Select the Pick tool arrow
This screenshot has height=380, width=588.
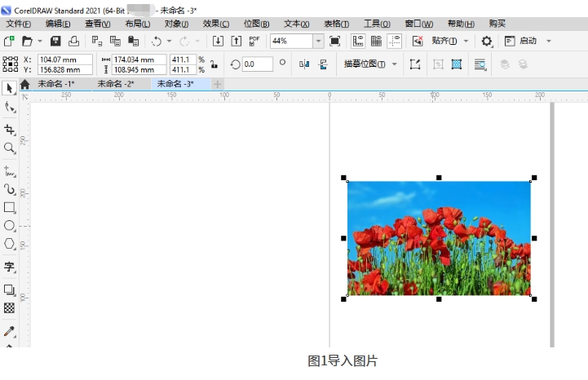pyautogui.click(x=10, y=88)
